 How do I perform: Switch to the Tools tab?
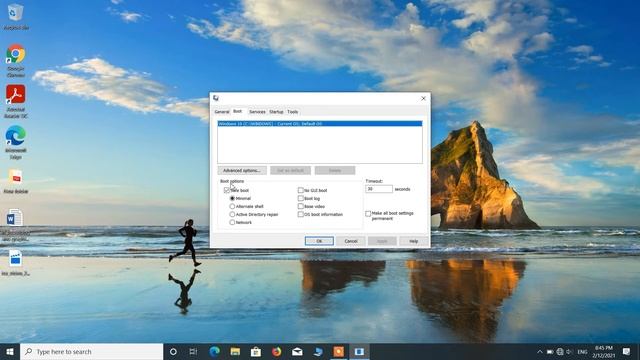(293, 112)
